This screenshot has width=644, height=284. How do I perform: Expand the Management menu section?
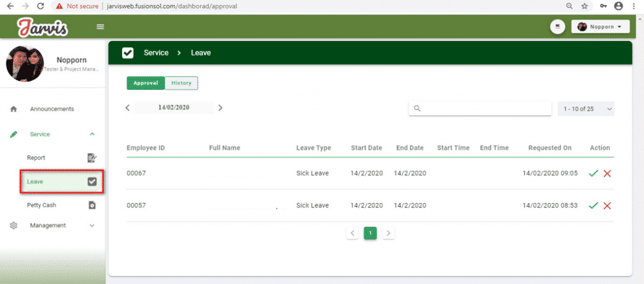pos(92,226)
